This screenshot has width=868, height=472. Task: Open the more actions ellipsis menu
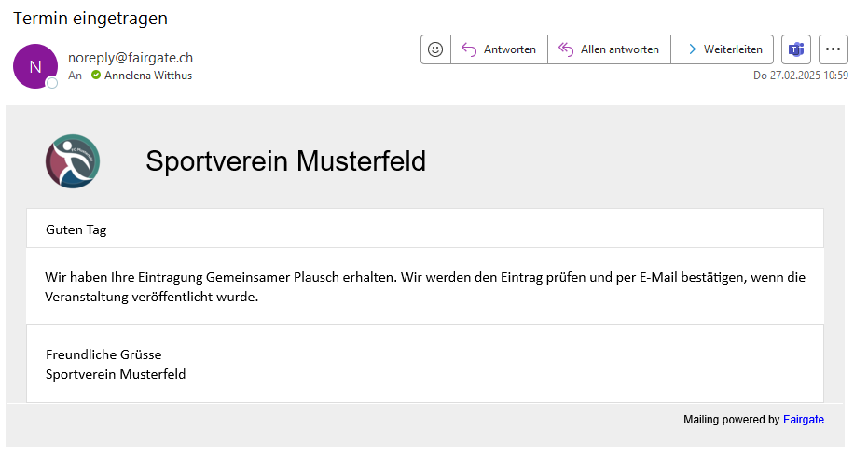[833, 49]
